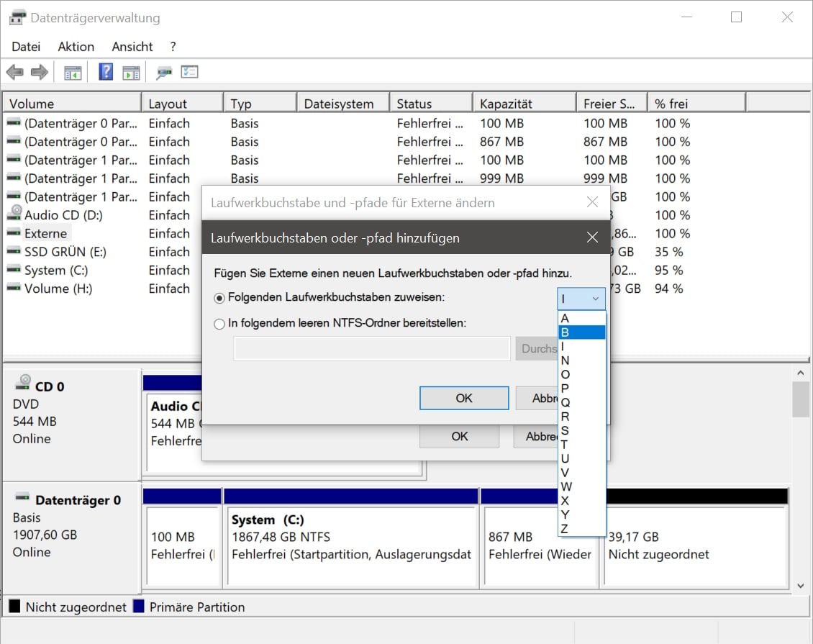Select the 'System (C:)' volume row

coord(56,270)
